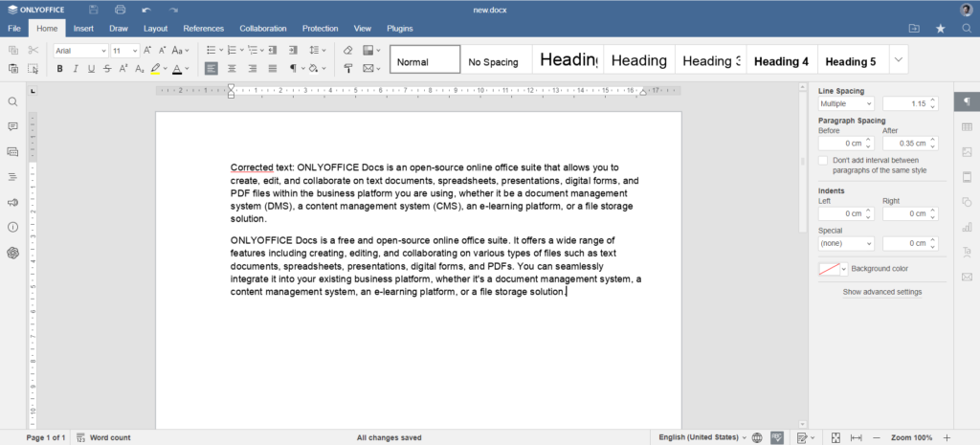Apply subscript formatting
This screenshot has width=980, height=445.
tap(140, 68)
